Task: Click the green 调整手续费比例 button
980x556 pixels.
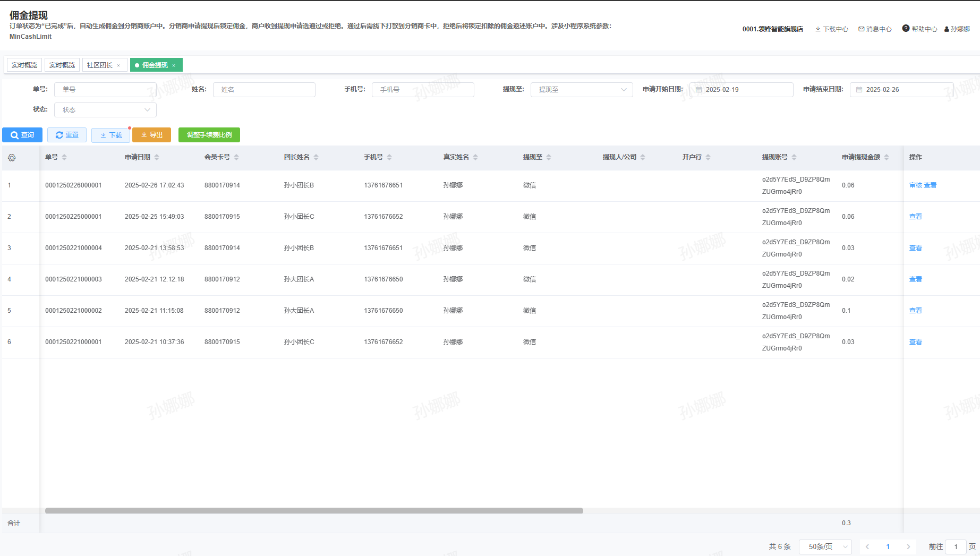Action: click(209, 135)
